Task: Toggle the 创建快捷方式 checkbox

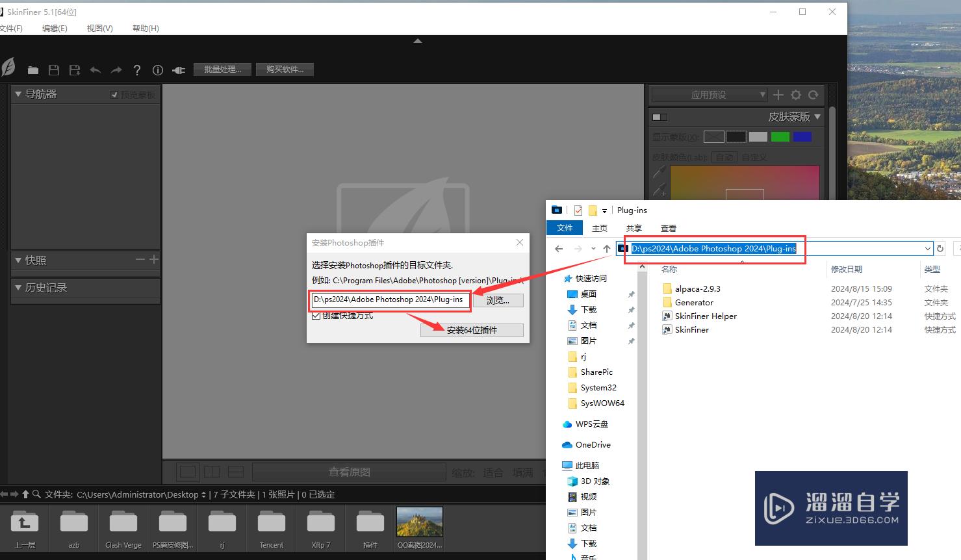Action: tap(316, 316)
